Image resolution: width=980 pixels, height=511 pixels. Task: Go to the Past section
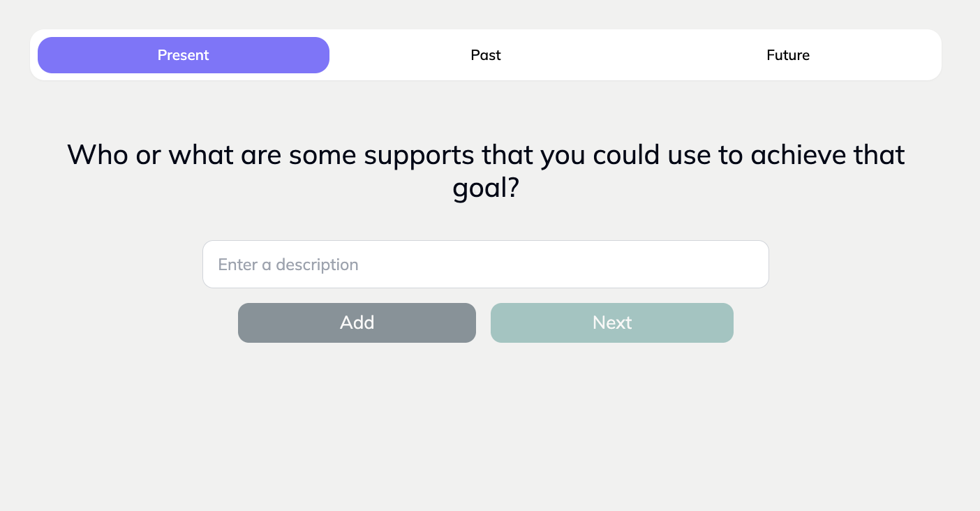click(486, 55)
